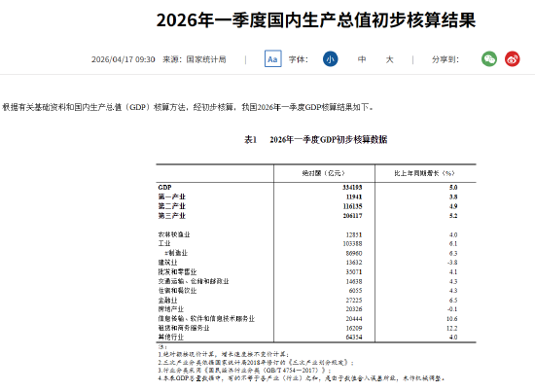Click value 27225 for 金融业

(354, 301)
